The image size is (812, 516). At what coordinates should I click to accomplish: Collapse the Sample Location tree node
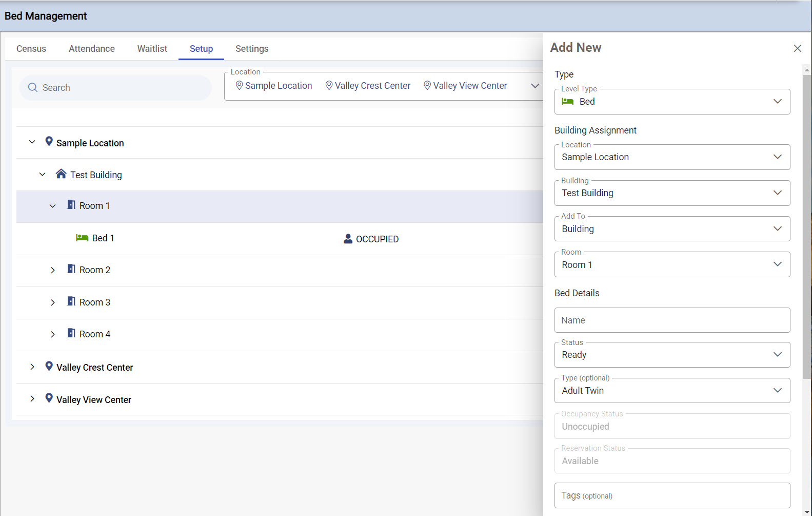pos(32,142)
